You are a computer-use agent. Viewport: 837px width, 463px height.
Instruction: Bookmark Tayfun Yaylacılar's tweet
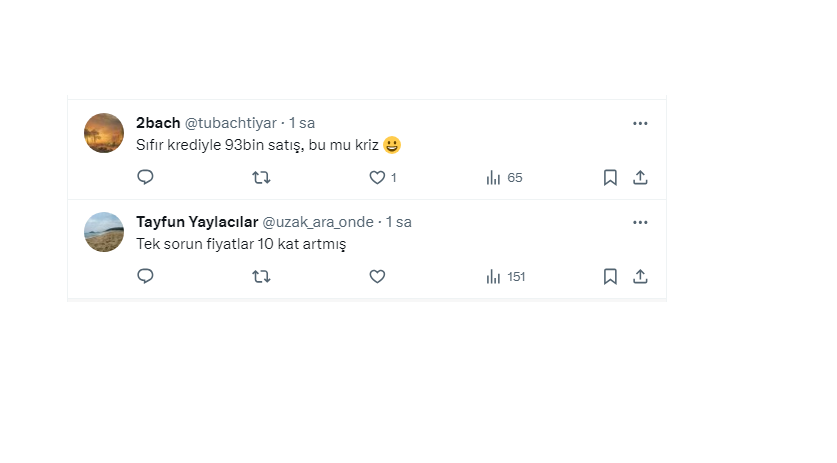point(610,276)
